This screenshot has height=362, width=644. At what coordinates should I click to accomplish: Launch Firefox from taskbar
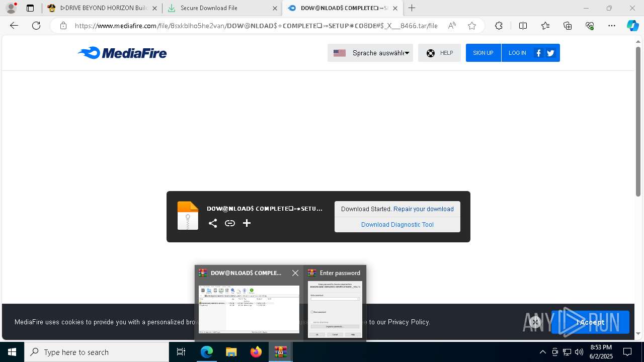coord(256,352)
